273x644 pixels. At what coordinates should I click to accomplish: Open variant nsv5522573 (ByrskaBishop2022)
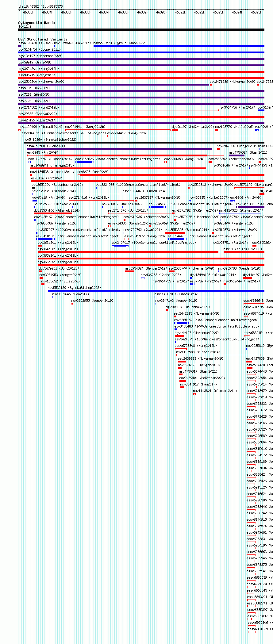pos(120,43)
